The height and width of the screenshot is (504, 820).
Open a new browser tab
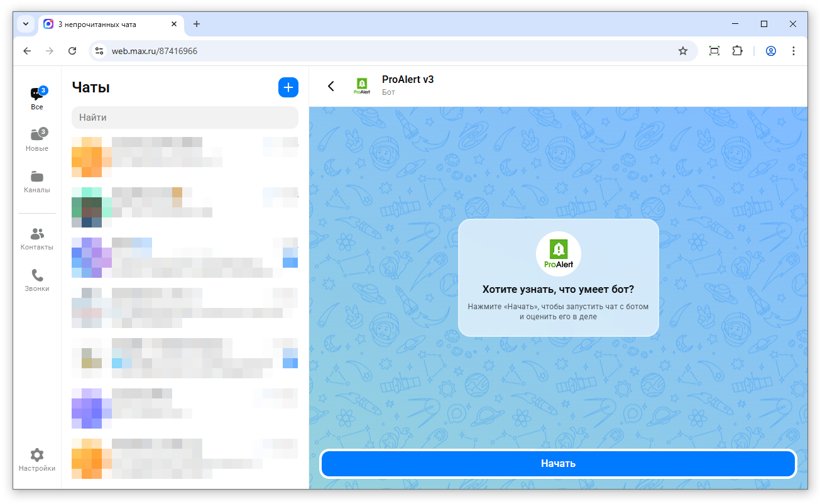pos(197,24)
